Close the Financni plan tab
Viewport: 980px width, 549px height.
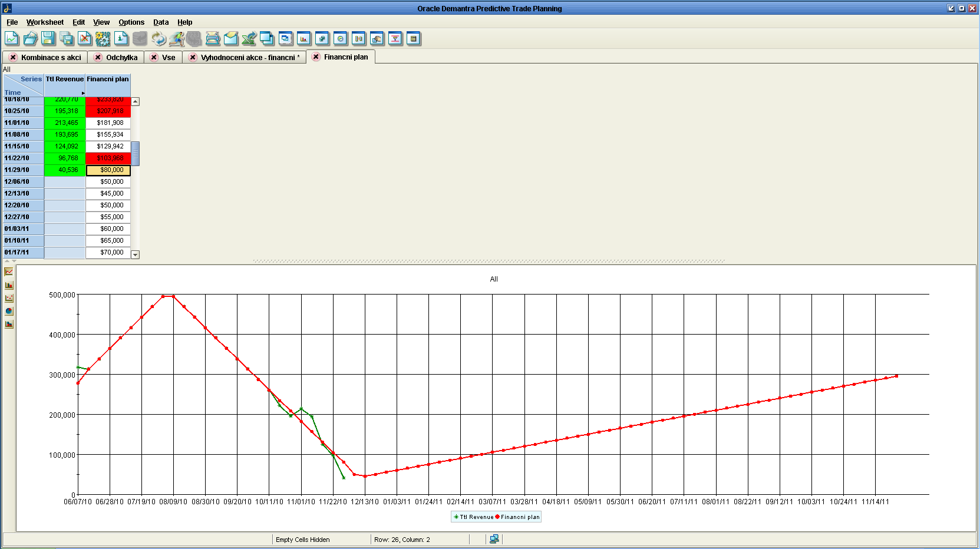pos(316,57)
